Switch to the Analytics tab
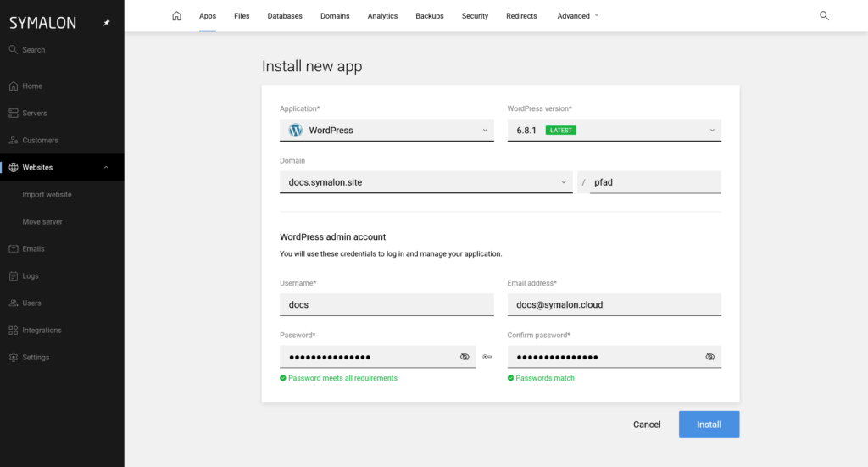 (382, 15)
